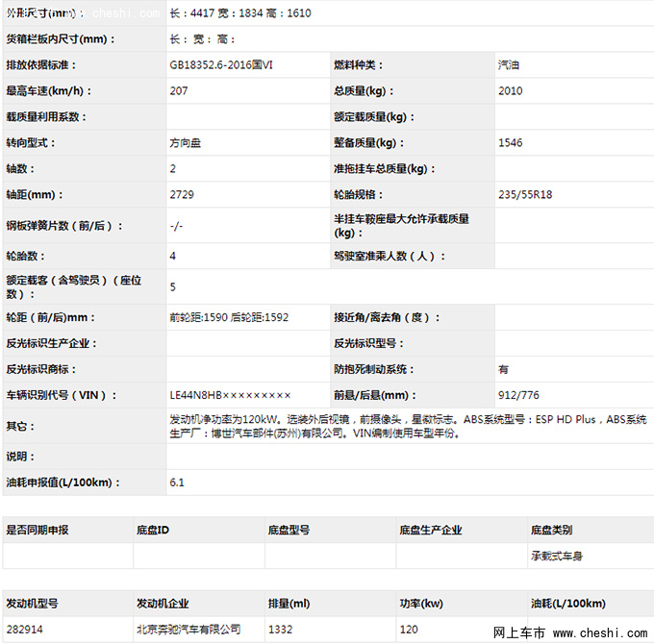Viewport: 654px width, 644px height.
Task: Click the 准拖挂车总质量(kg) label
Action: (x=384, y=169)
